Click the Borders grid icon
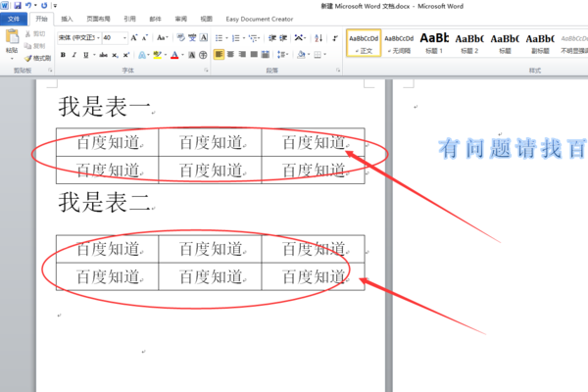This screenshot has width=588, height=392. [318, 55]
